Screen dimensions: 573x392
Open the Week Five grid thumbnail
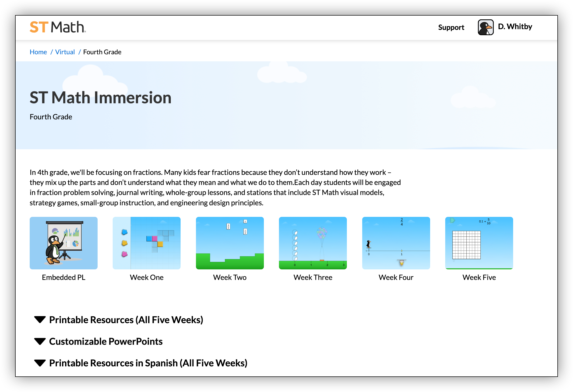(479, 243)
